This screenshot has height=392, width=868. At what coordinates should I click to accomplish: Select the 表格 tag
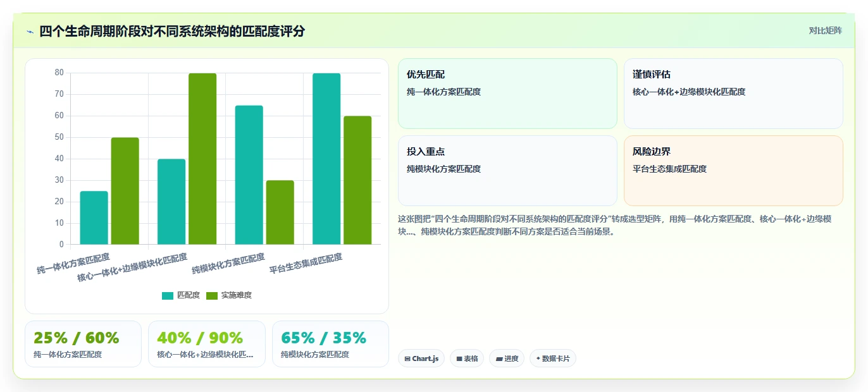[467, 358]
